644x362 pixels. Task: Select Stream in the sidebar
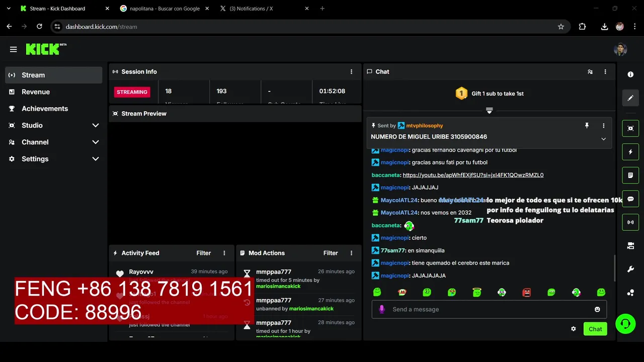point(53,75)
